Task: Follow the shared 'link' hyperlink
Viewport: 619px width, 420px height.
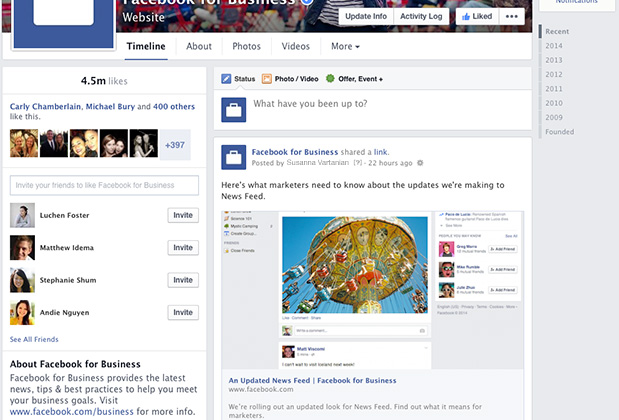Action: (381, 152)
